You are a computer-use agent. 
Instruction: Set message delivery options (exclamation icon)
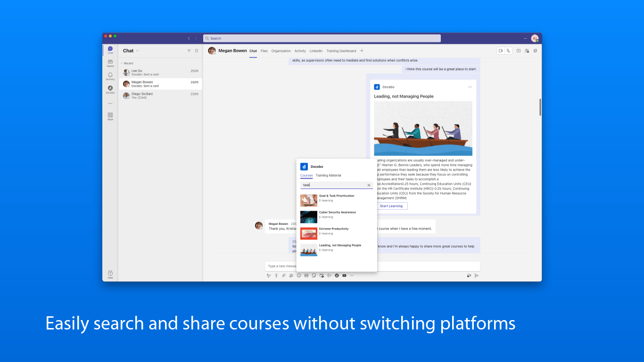(x=276, y=275)
